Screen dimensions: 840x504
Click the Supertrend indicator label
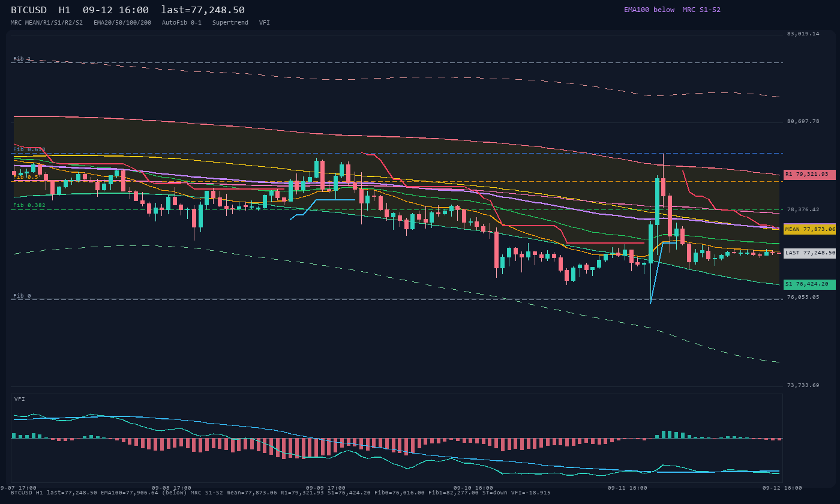(230, 23)
